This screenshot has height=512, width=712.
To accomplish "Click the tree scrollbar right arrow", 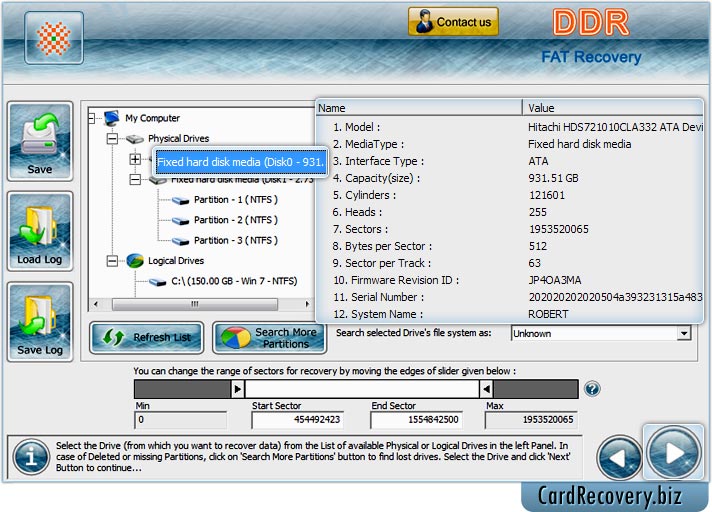I will (307, 304).
